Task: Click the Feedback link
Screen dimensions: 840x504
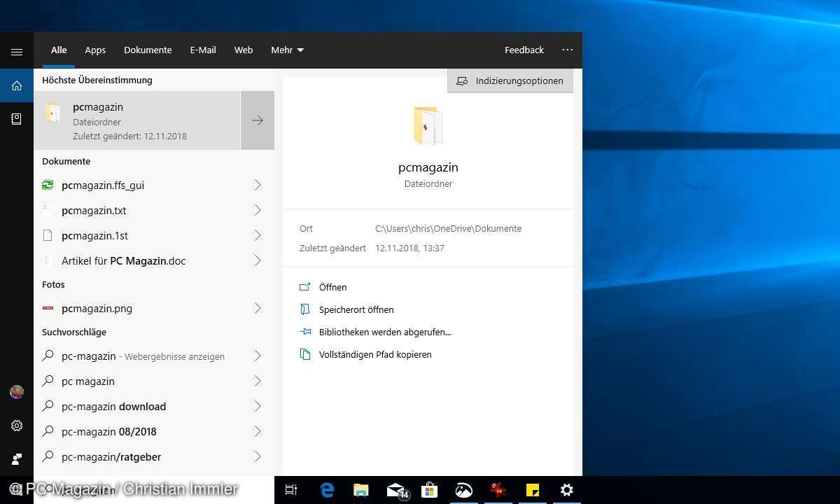Action: (524, 50)
